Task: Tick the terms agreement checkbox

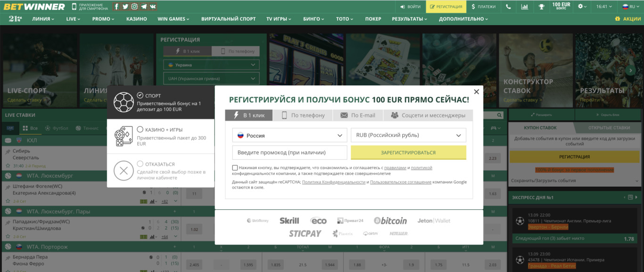Action: (x=235, y=168)
